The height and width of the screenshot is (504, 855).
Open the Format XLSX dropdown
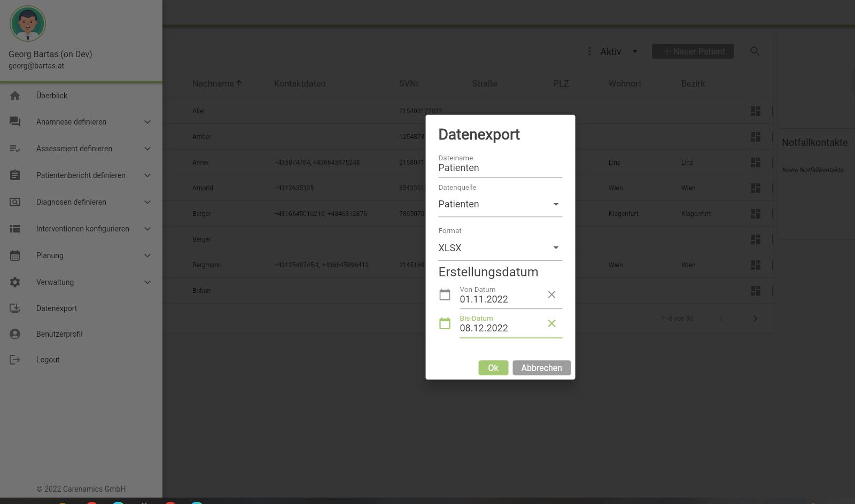[x=500, y=248]
